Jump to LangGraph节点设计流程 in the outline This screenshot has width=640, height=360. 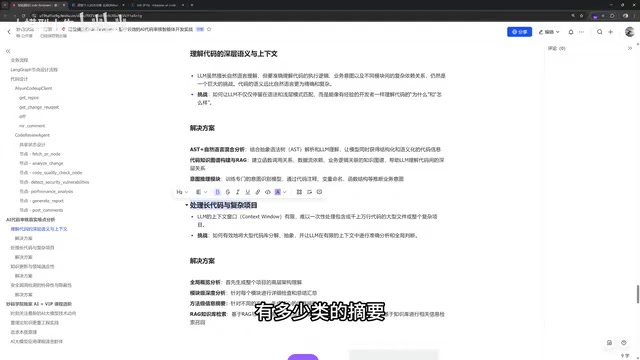tap(34, 69)
